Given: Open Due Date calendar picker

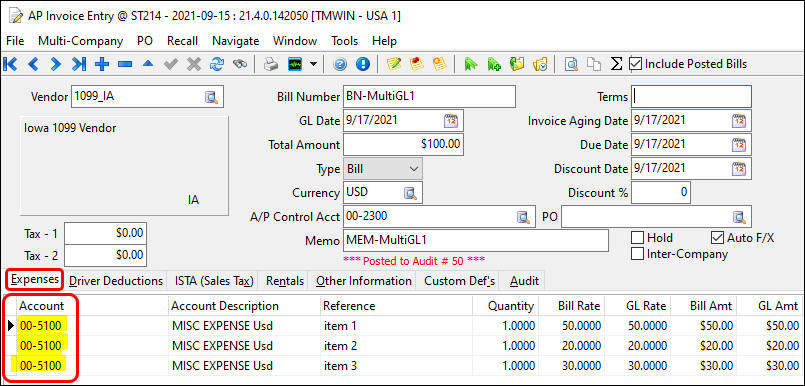Looking at the screenshot, I should 739,145.
